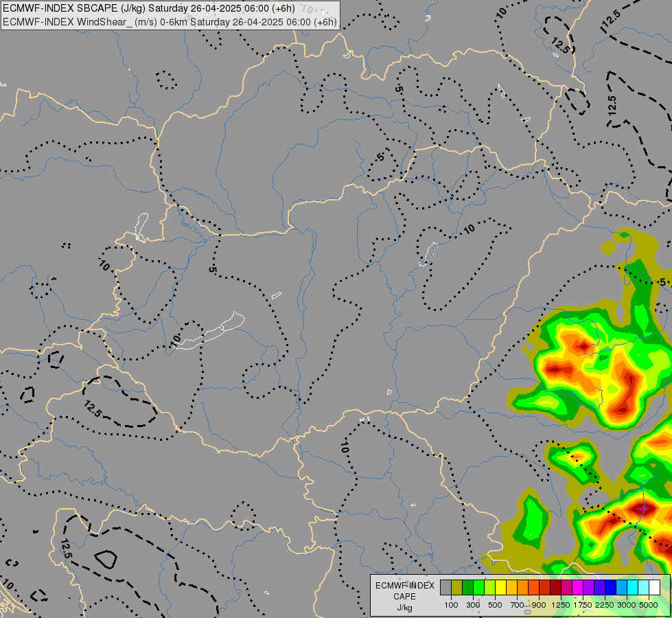Click the legend value 1750
Screen dimensions: 672x618
pyautogui.click(x=583, y=605)
